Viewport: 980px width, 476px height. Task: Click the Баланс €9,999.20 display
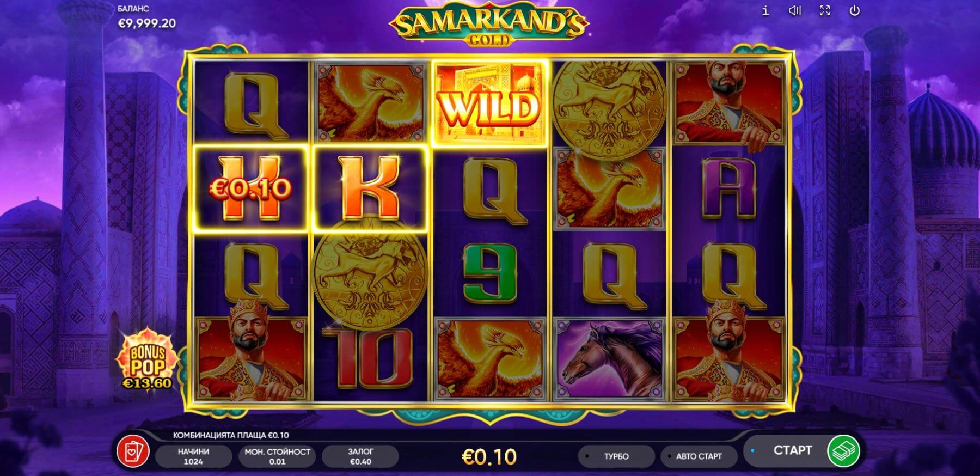[x=146, y=17]
